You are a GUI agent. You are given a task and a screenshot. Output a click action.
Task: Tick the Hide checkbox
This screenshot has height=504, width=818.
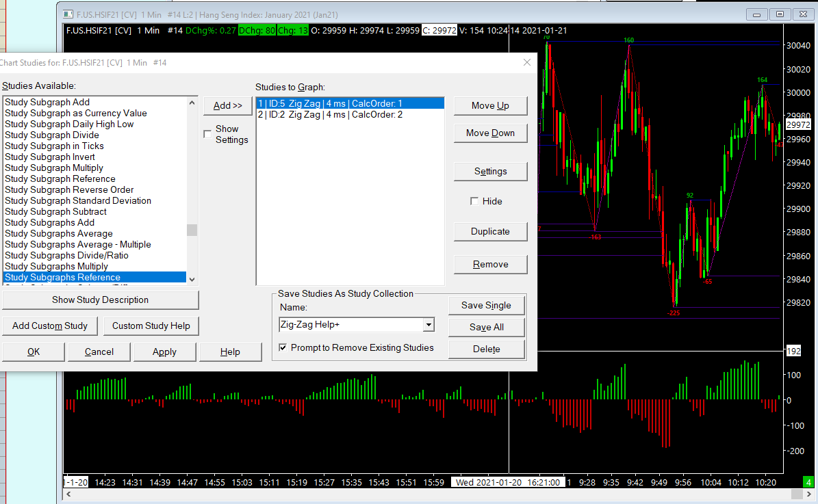pos(474,201)
